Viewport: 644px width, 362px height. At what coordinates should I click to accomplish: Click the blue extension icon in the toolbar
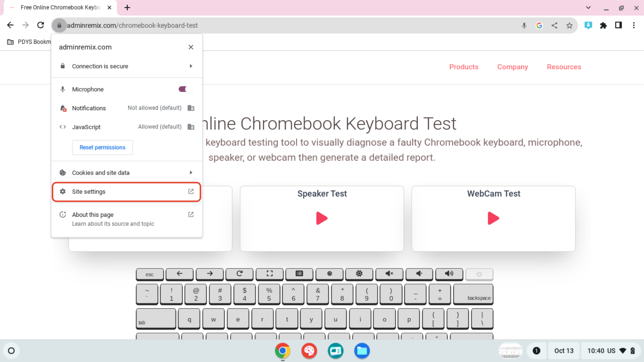click(588, 25)
